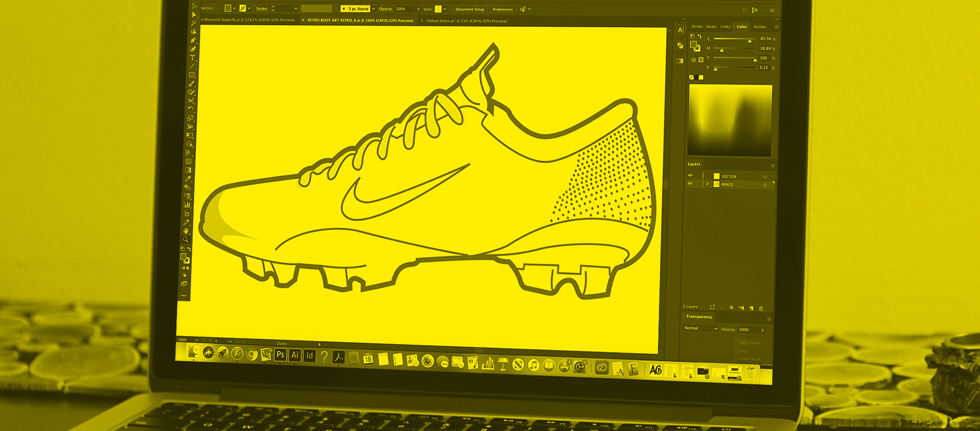
Task: Hide the VECTOR layer
Action: (690, 175)
